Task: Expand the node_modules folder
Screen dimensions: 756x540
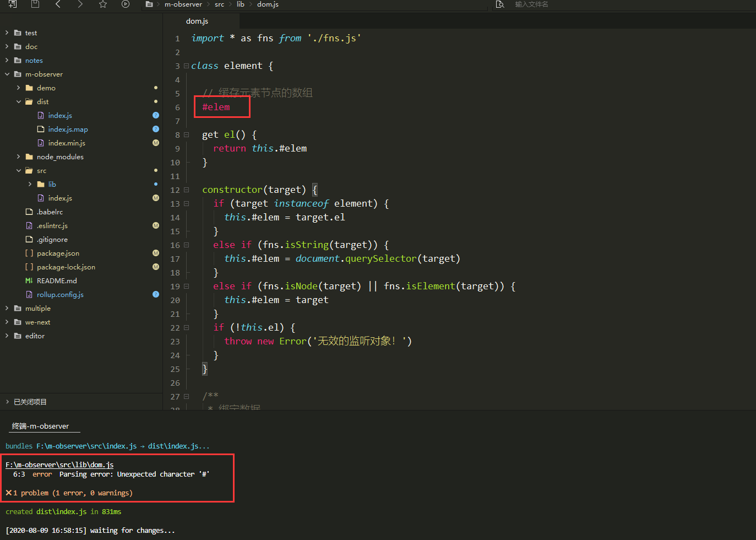Action: click(x=18, y=156)
